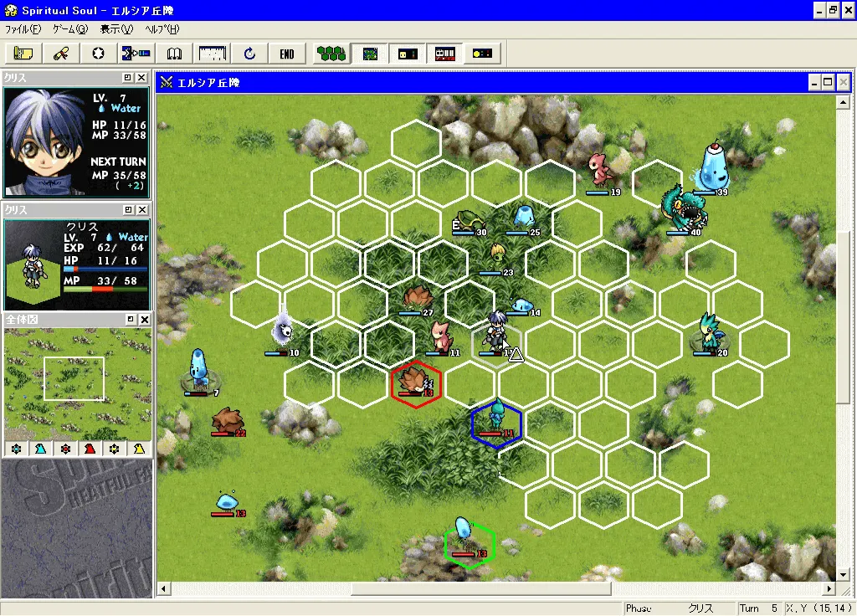Click the cyan unit marker minimap button

click(40, 449)
